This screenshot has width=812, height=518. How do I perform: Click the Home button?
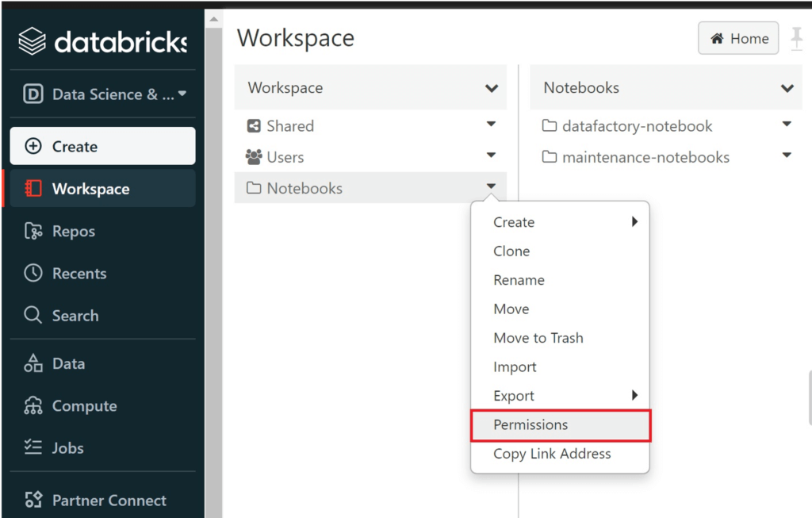click(x=739, y=39)
